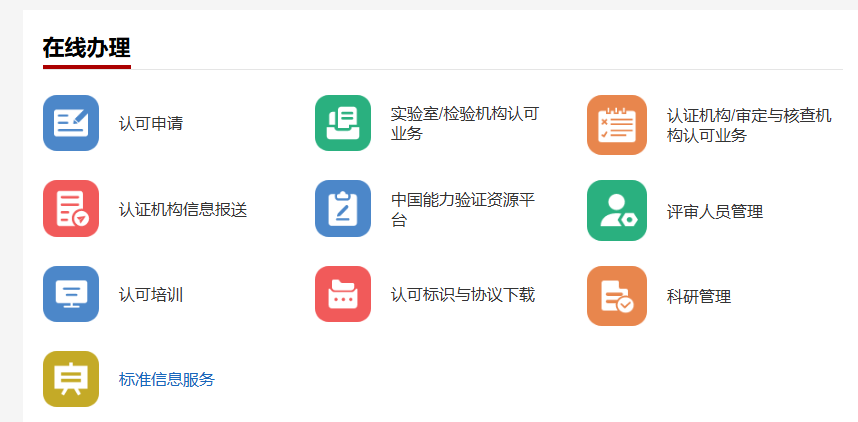Go to the 科研管理 text link
Viewport: 858px width, 422px height.
(698, 297)
